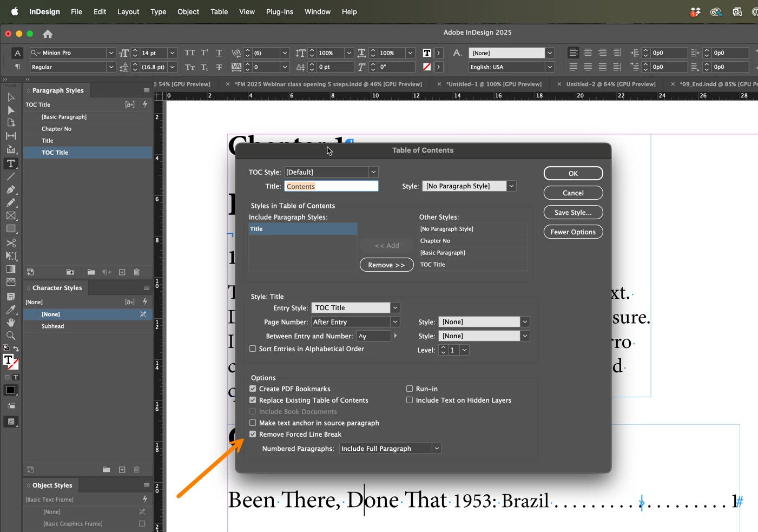Screen dimensions: 758x532
Task: Enable the Run-in checkbox
Action: pyautogui.click(x=410, y=389)
